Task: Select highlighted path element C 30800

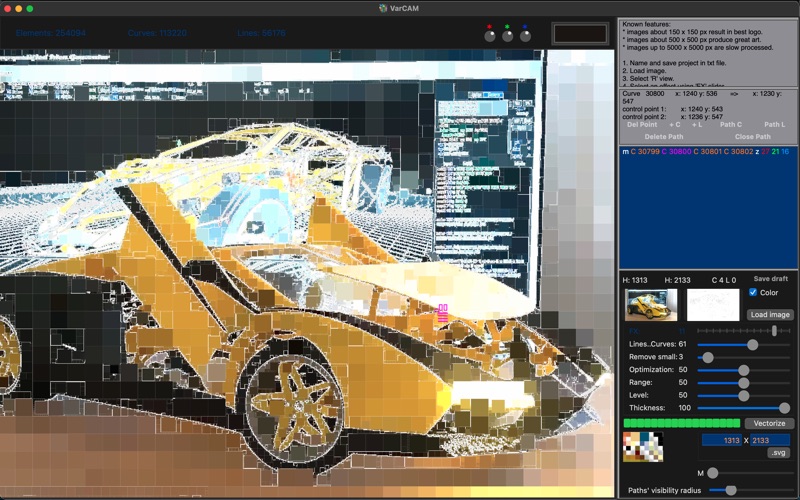Action: click(x=677, y=152)
